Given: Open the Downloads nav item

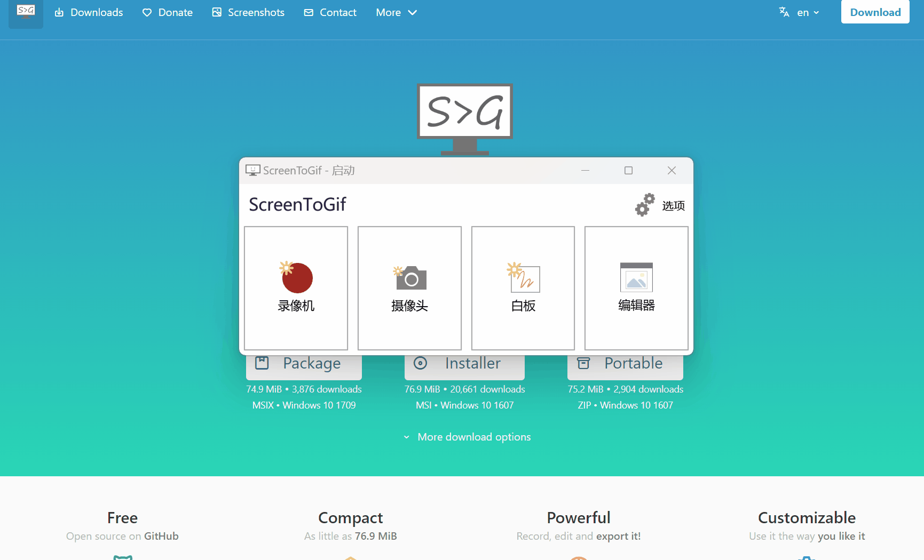Looking at the screenshot, I should coord(89,12).
